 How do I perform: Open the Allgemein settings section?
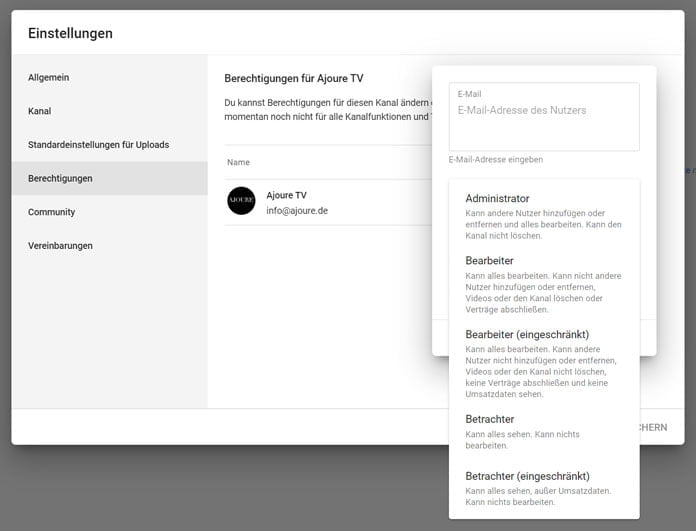tap(49, 77)
